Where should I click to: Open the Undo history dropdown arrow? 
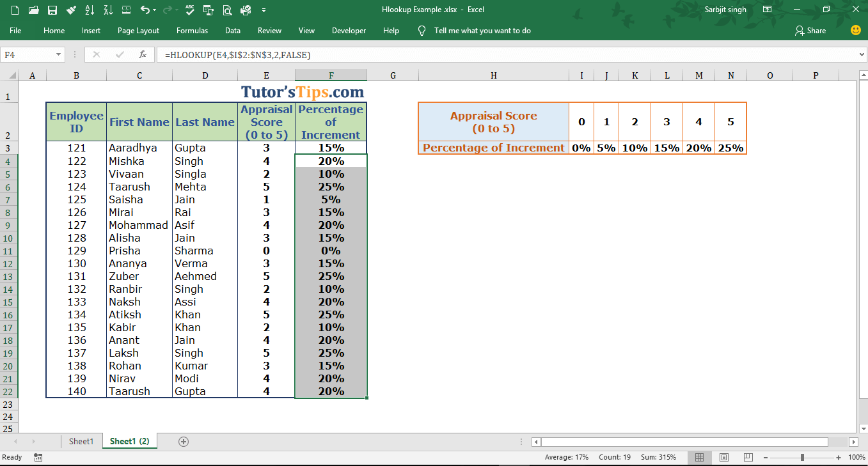[155, 10]
